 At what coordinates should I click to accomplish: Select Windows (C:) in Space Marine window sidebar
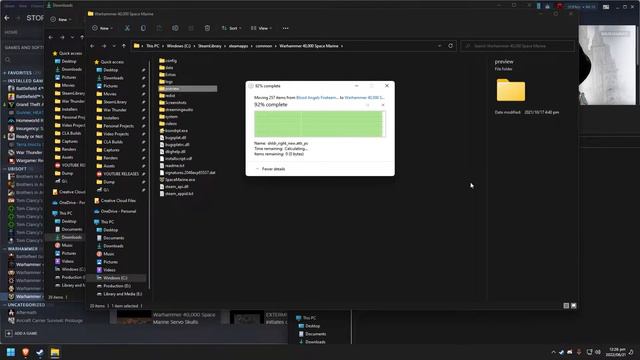116,278
